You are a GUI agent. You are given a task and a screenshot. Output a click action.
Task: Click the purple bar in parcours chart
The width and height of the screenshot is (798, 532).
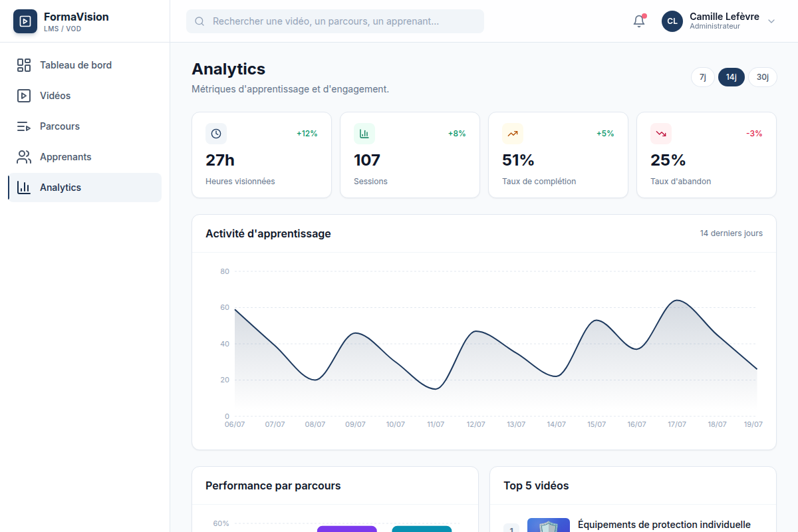pyautogui.click(x=347, y=529)
